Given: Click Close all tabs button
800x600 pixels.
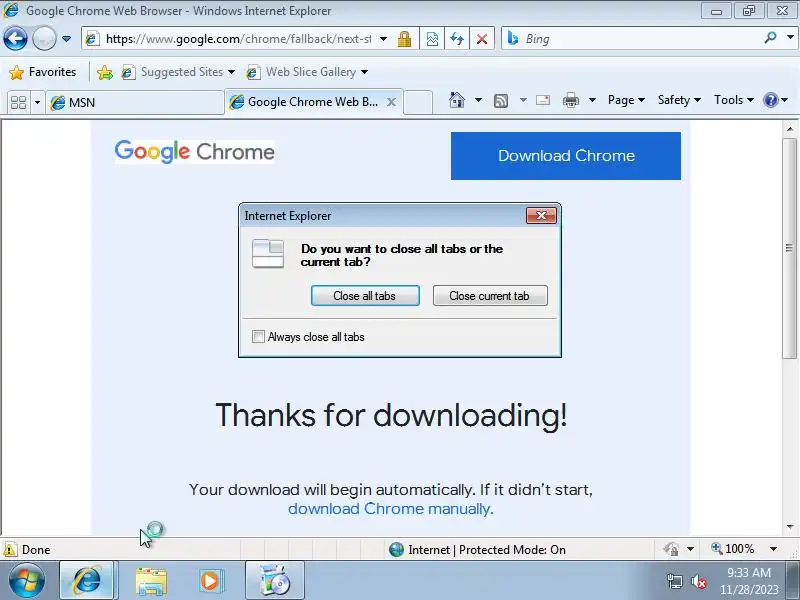Looking at the screenshot, I should (x=365, y=296).
